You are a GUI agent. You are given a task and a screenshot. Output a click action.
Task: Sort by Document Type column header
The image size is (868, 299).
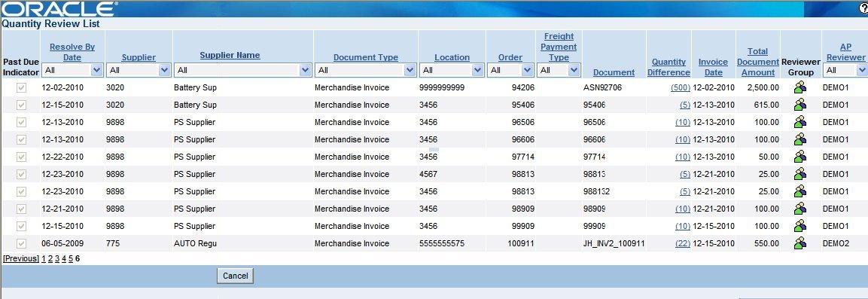coord(366,57)
